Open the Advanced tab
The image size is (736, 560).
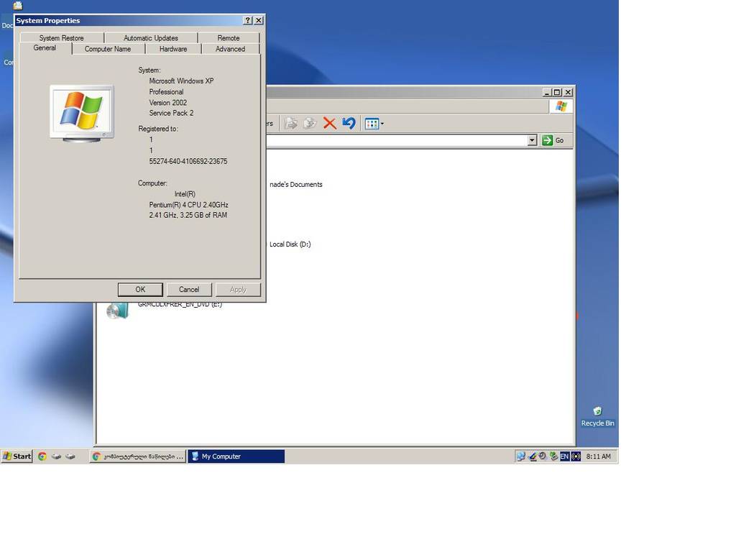pyautogui.click(x=230, y=49)
